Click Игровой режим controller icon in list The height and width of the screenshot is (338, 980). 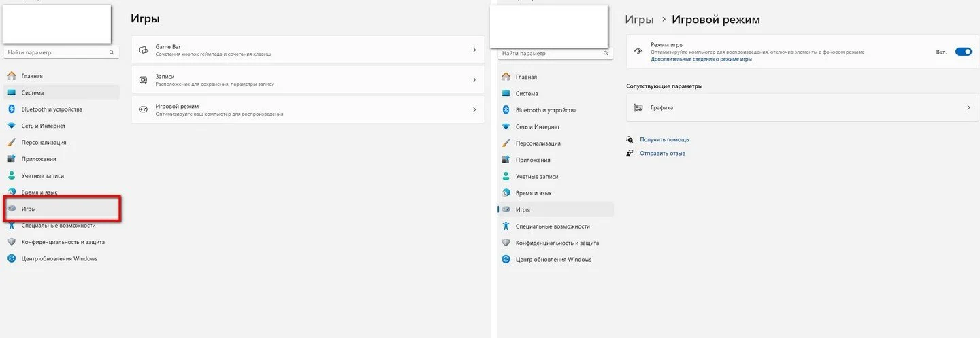pos(143,109)
